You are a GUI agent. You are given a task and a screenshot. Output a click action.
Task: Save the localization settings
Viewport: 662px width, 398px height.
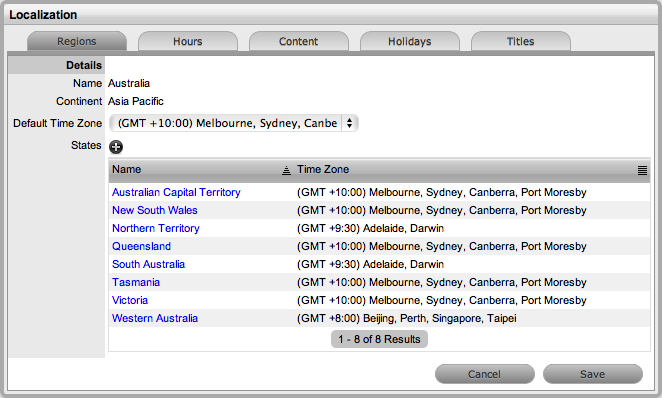click(x=593, y=374)
